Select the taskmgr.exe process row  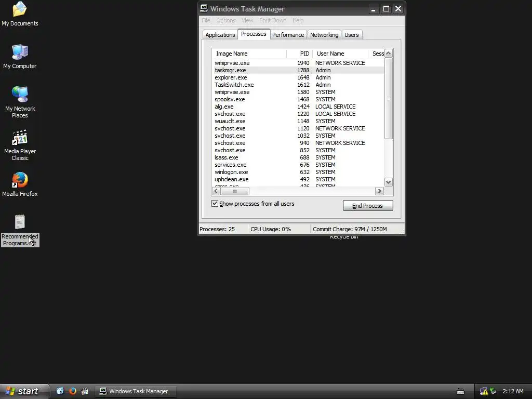(x=298, y=70)
